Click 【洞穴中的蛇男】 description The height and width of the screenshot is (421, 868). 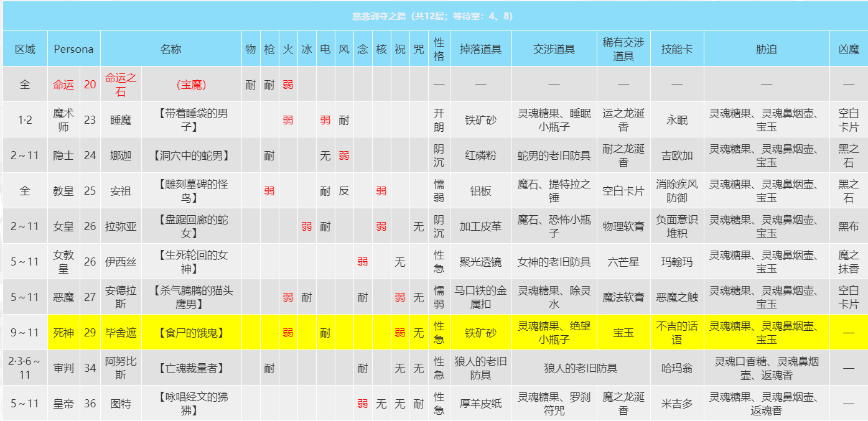click(192, 155)
